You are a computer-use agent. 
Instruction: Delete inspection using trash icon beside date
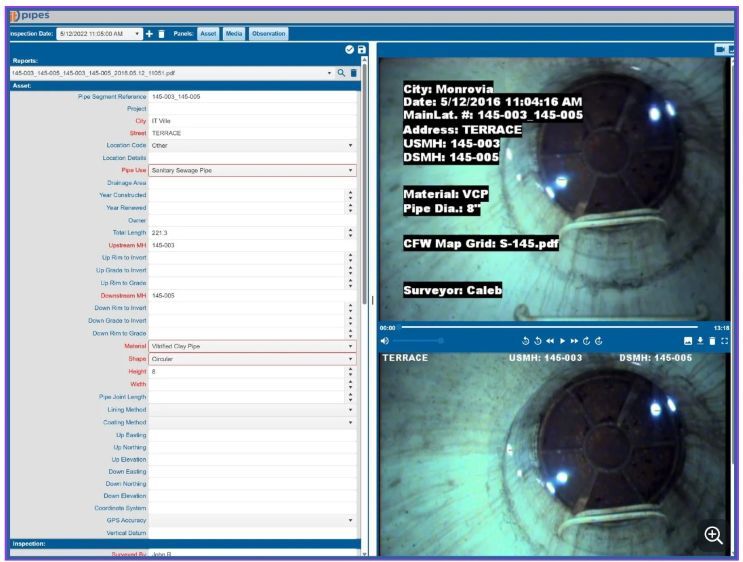[x=162, y=34]
